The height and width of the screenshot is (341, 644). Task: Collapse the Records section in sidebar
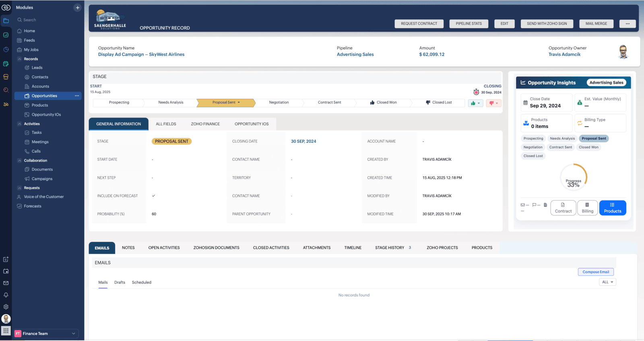(x=19, y=59)
